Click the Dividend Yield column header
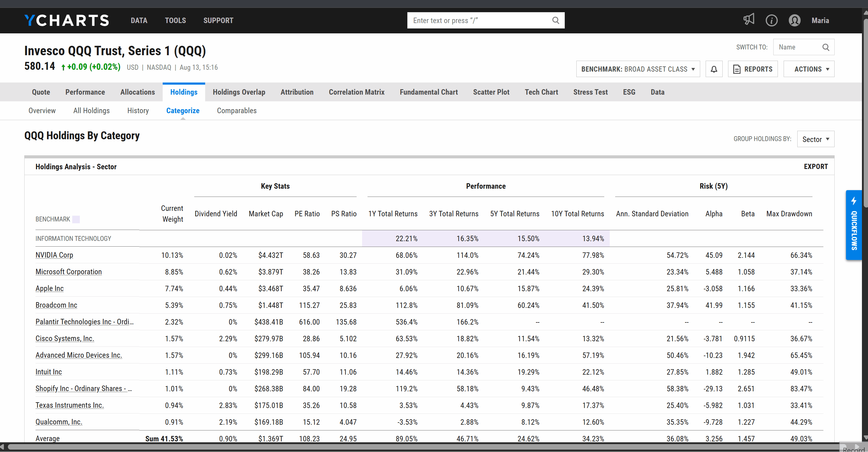The image size is (868, 452). pos(216,214)
